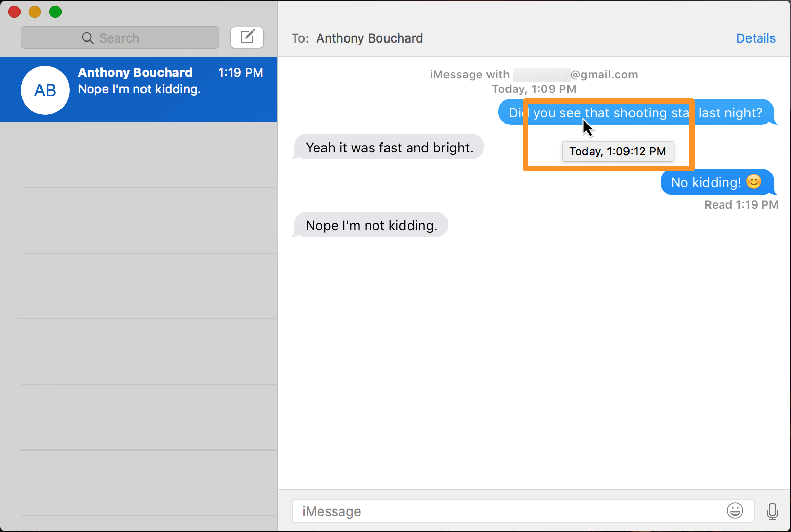Click the compose new message icon
This screenshot has height=532, width=791.
(x=247, y=37)
